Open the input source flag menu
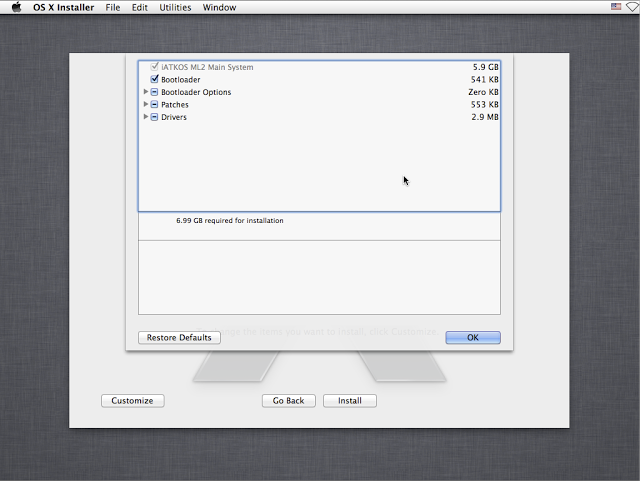The height and width of the screenshot is (481, 640). (x=616, y=7)
